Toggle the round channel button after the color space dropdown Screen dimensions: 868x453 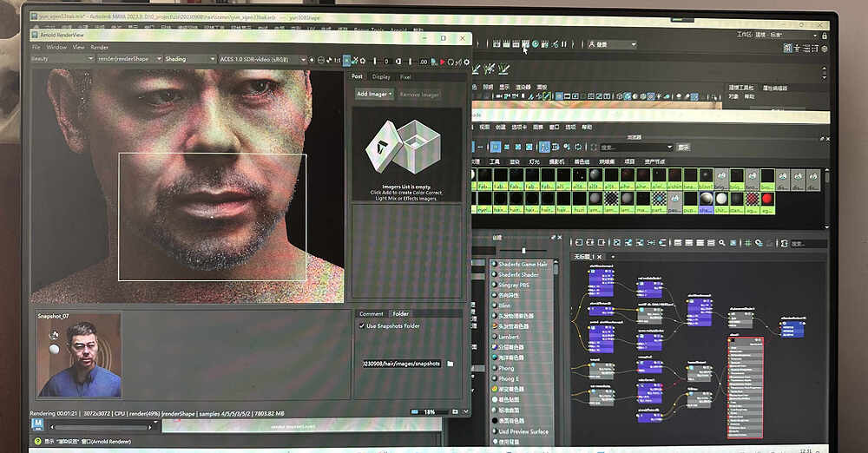pos(312,60)
